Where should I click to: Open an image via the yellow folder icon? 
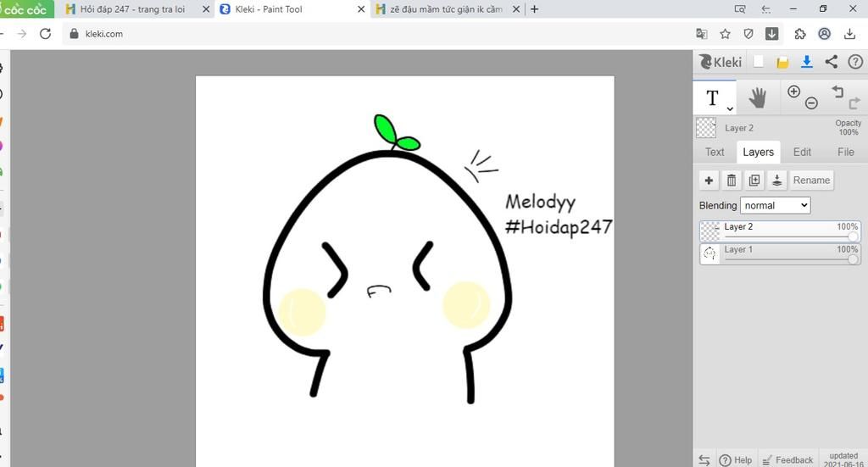pos(782,63)
